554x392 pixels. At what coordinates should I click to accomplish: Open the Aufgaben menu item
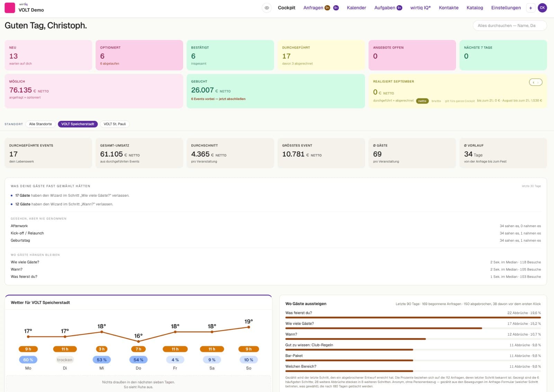(385, 8)
